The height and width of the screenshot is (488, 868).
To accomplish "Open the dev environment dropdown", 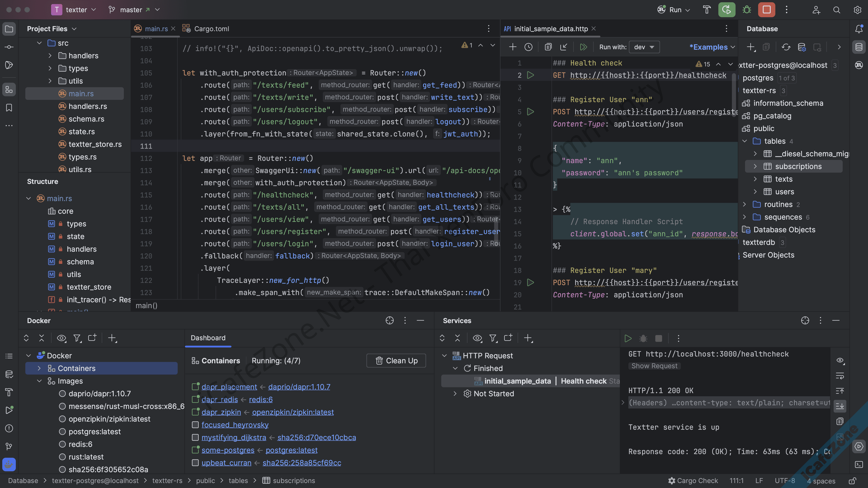I will (x=644, y=47).
